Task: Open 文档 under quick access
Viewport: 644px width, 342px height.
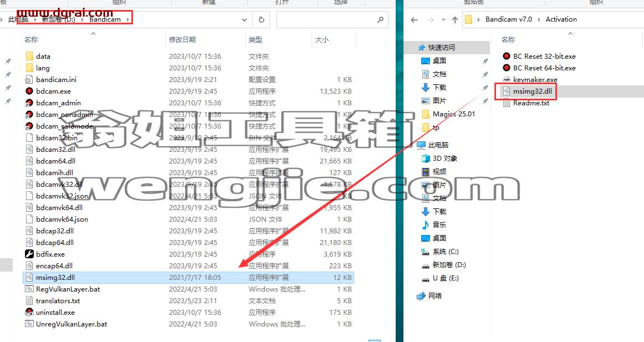Action: pos(439,74)
